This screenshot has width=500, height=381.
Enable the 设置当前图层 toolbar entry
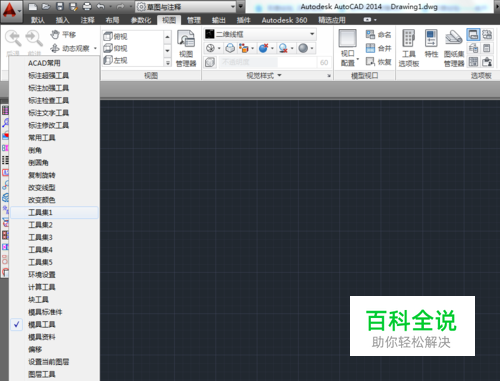(x=54, y=362)
